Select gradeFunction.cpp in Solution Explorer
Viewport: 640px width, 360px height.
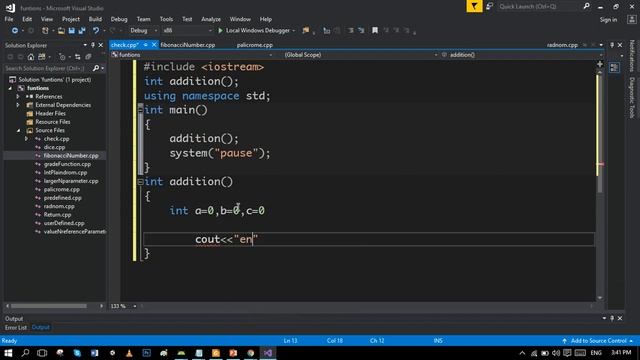coord(67,164)
